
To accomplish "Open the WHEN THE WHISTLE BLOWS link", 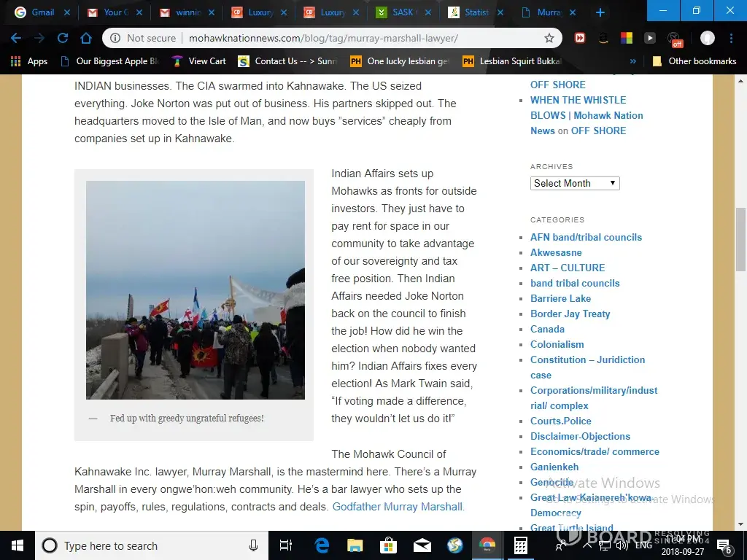I will [587, 115].
